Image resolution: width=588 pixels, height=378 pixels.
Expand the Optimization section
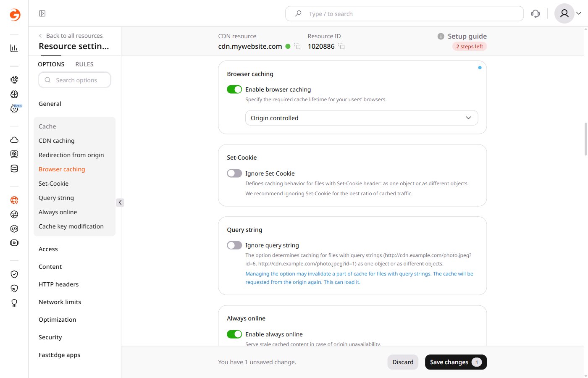57,320
